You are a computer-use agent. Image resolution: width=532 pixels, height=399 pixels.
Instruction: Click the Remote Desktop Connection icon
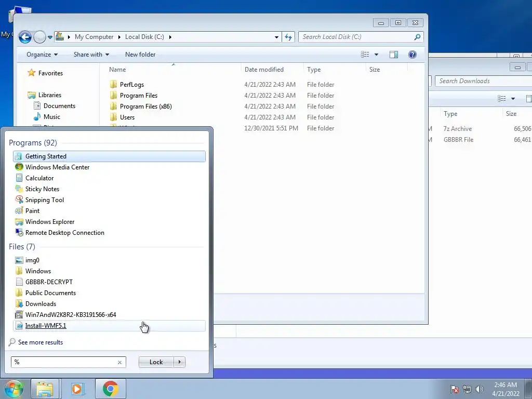tap(19, 232)
